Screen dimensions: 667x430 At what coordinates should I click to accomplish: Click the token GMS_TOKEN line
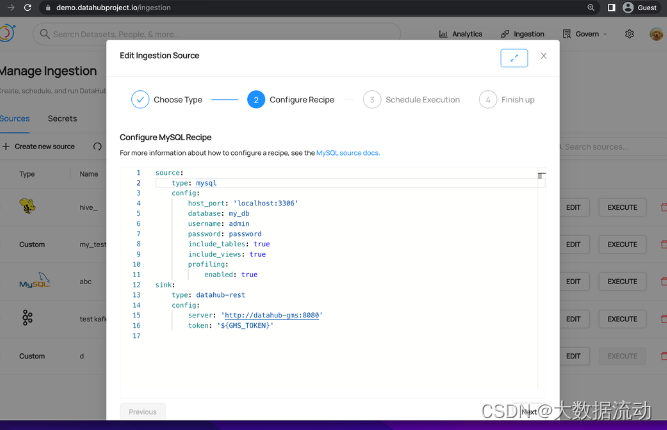(231, 325)
